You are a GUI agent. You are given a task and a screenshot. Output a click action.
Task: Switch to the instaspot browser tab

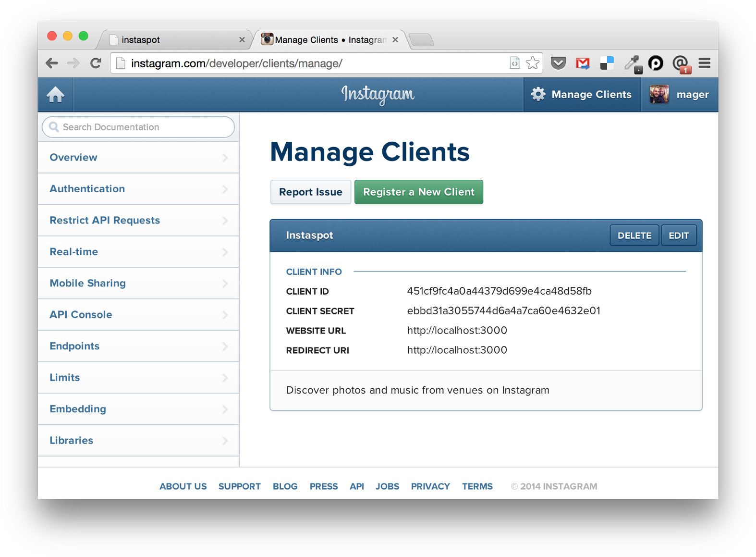point(173,40)
